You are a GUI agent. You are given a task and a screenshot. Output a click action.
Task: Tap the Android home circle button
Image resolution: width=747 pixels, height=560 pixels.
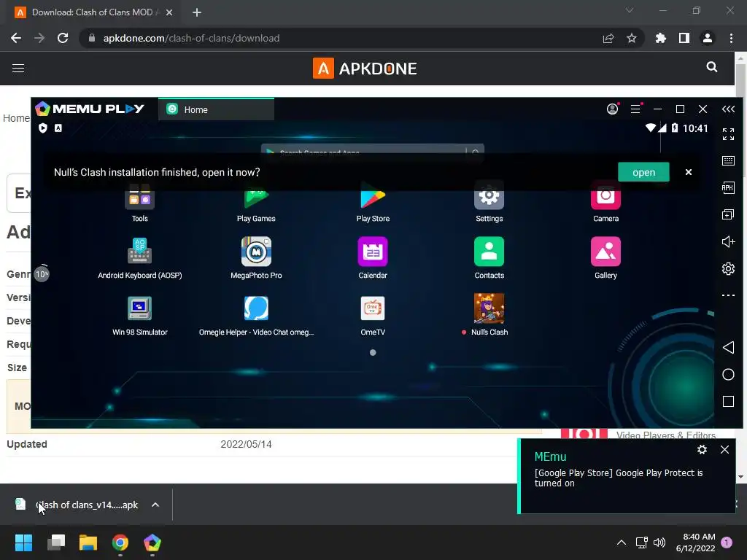[x=728, y=375]
